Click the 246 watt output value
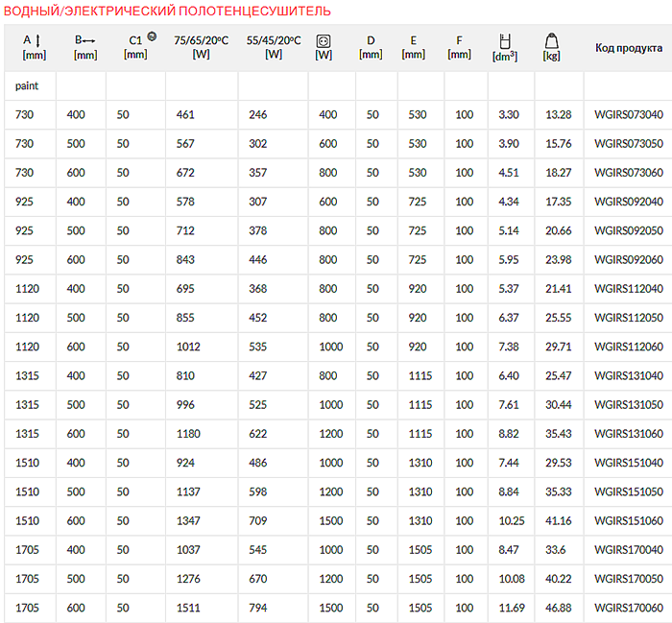This screenshot has width=672, height=623. (258, 115)
